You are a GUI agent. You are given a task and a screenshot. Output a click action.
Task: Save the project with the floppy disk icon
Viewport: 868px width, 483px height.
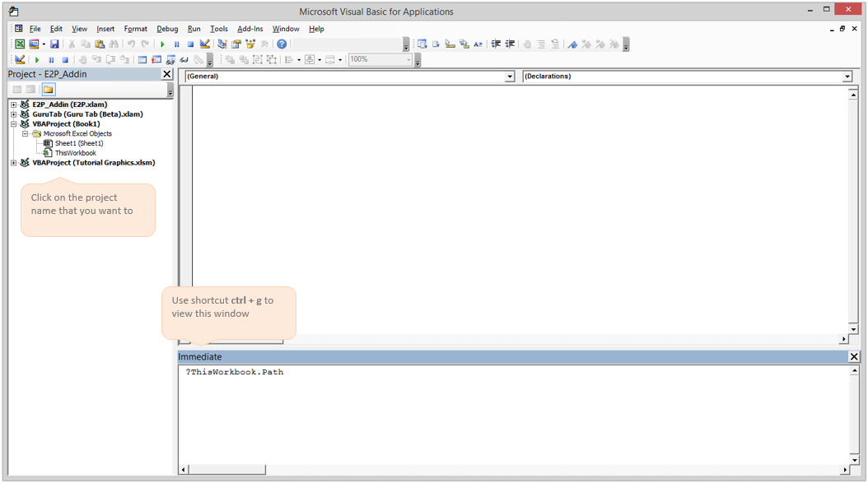click(x=54, y=44)
